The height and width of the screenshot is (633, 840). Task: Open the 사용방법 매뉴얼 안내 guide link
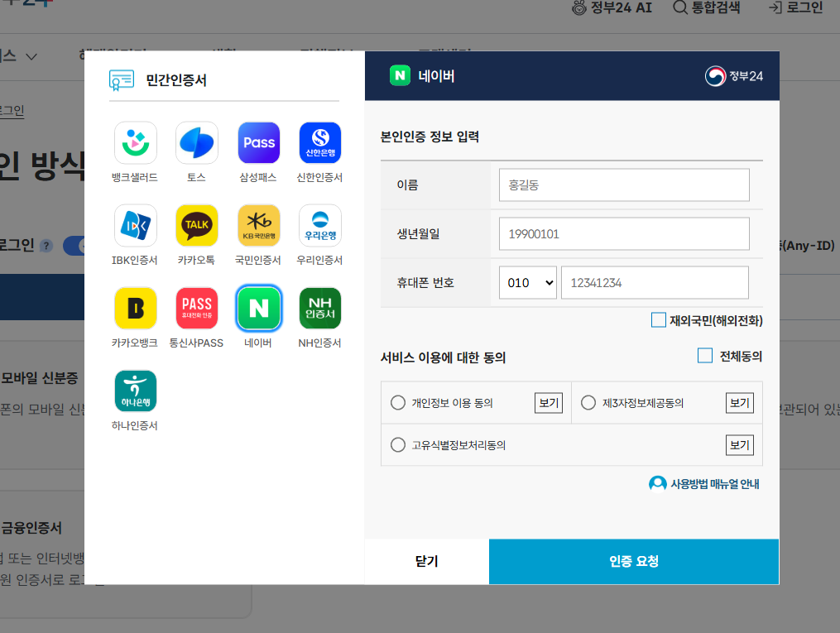(704, 484)
